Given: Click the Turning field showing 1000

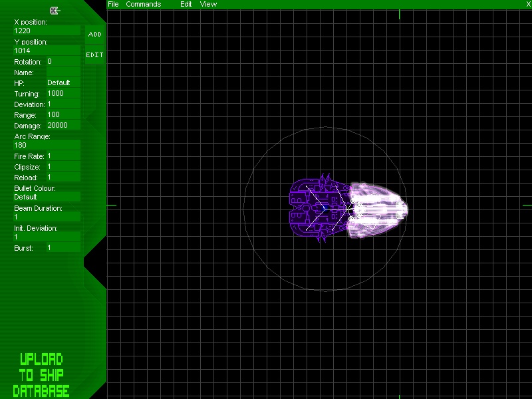Looking at the screenshot, I should click(63, 94).
